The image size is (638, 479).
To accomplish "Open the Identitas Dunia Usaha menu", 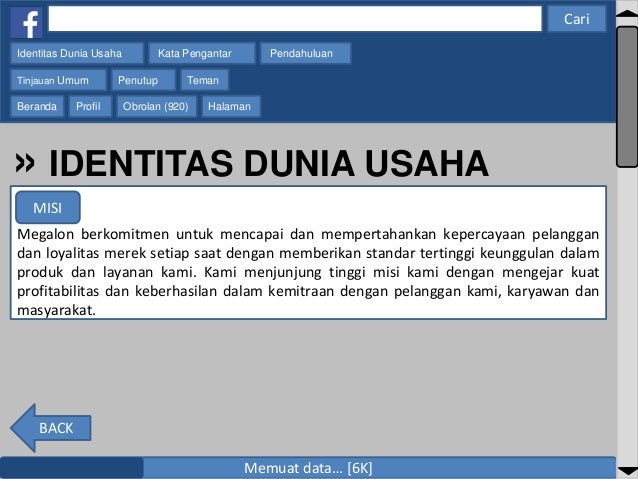I will [77, 53].
